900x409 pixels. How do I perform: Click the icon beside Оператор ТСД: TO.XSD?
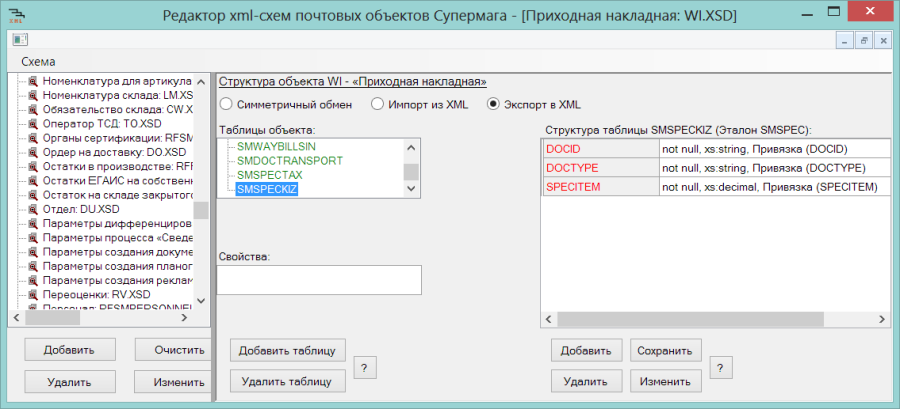34,124
